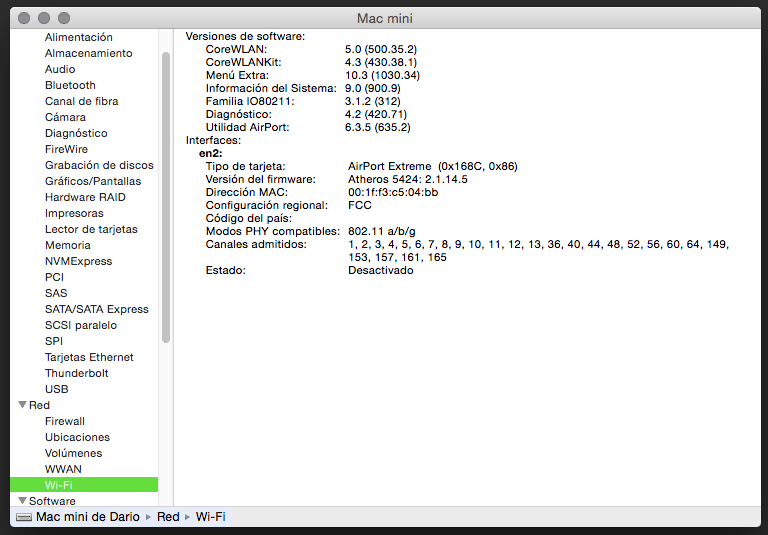Open the Audio hardware entry

[x=60, y=69]
